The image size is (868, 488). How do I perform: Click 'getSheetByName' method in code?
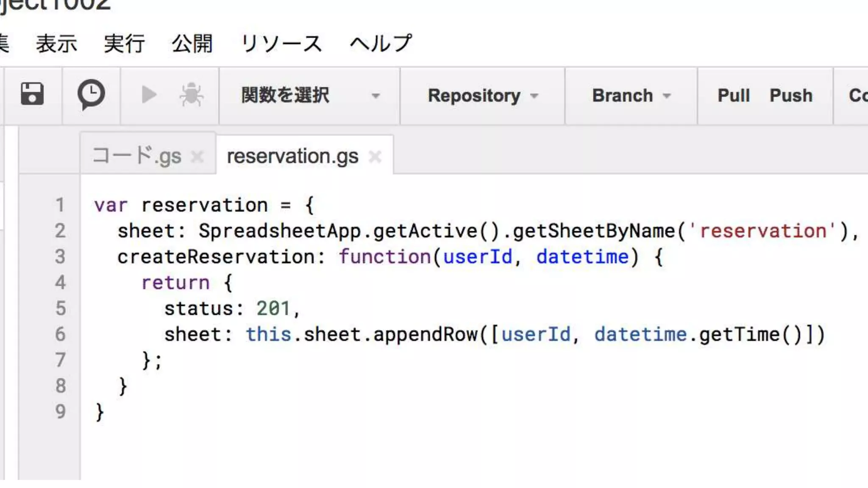tap(594, 231)
